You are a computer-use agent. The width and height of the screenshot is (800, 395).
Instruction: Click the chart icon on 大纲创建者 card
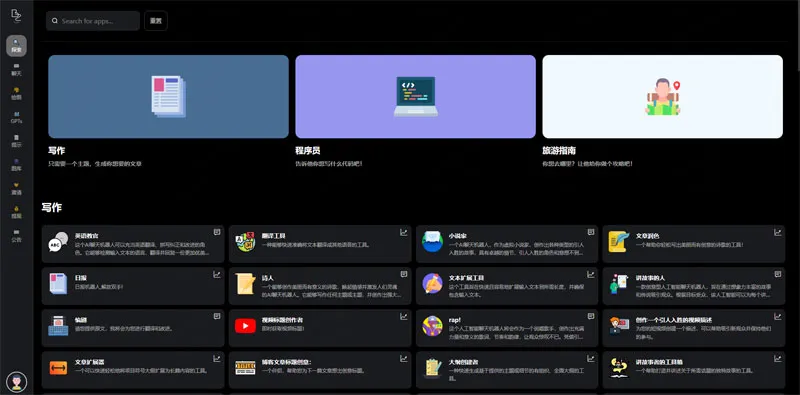(x=591, y=359)
